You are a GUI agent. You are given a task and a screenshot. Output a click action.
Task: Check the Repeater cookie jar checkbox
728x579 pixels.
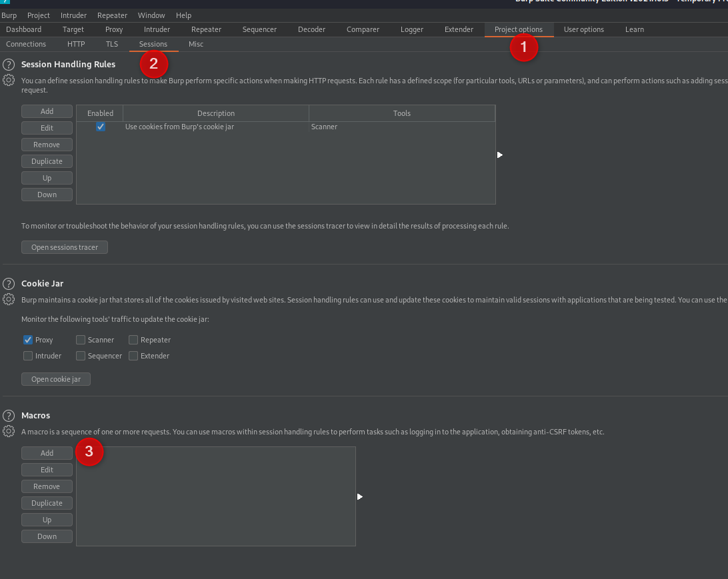[133, 340]
